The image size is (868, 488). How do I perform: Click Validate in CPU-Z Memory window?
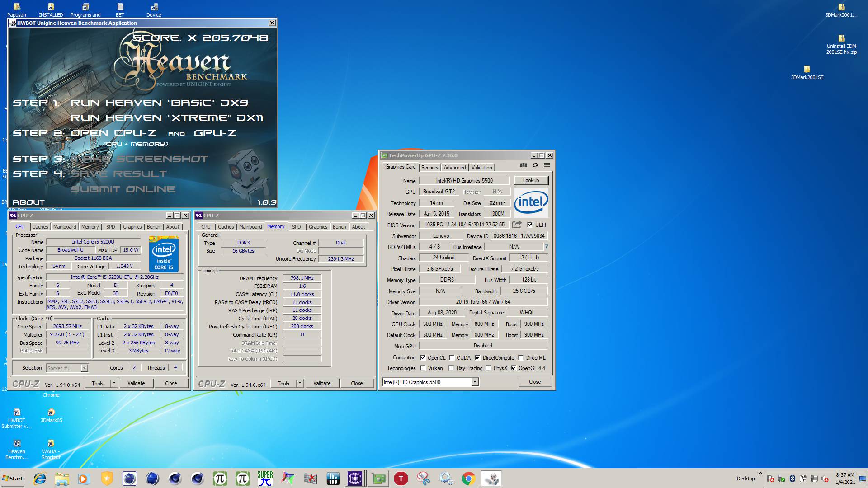pos(322,383)
